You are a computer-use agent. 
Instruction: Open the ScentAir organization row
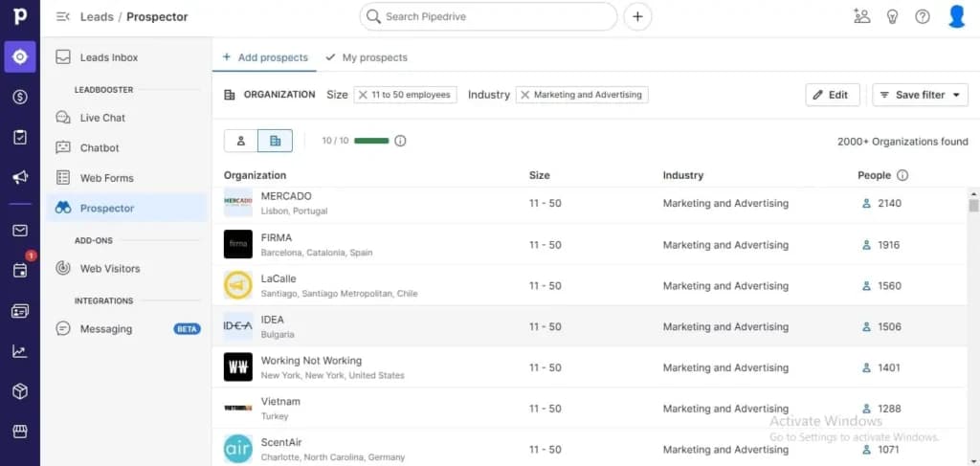tap(590, 449)
